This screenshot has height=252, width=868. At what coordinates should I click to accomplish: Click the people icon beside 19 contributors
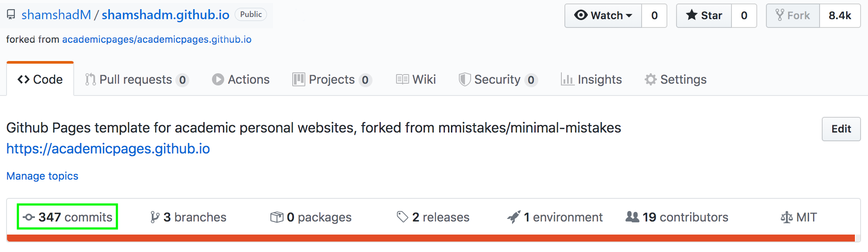(x=632, y=217)
